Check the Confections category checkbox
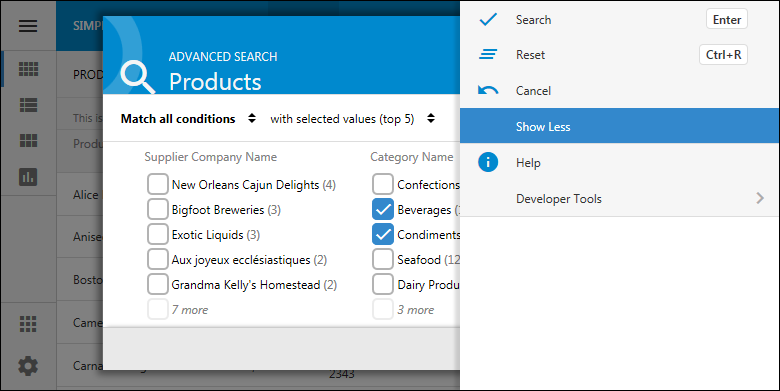Viewport: 780px width, 391px height. point(383,184)
